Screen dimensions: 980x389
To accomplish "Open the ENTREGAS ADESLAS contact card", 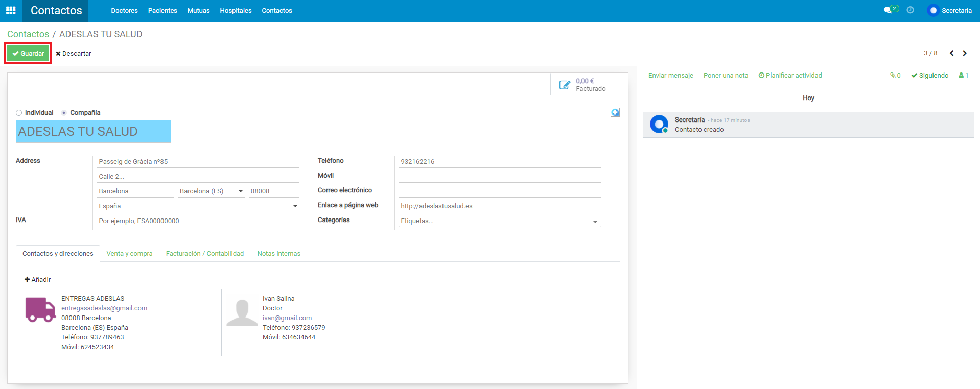I will click(116, 323).
